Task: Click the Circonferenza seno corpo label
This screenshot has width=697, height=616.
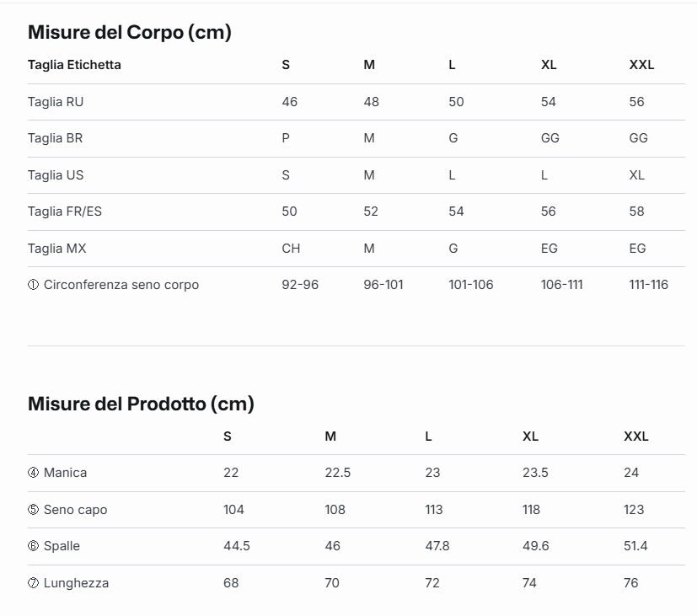Action: 121,285
